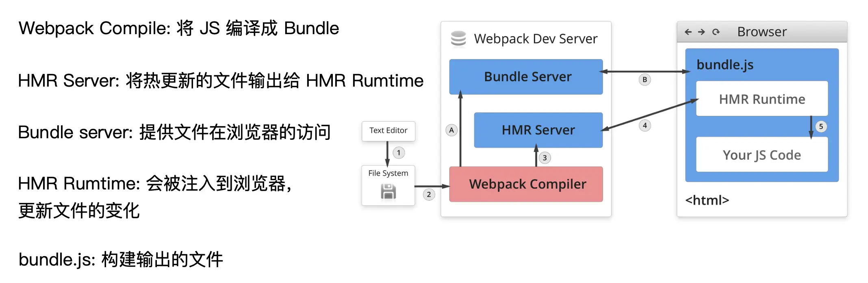Click the 'bundle.js: 构建输出的文件' line
The image size is (868, 283).
121,259
